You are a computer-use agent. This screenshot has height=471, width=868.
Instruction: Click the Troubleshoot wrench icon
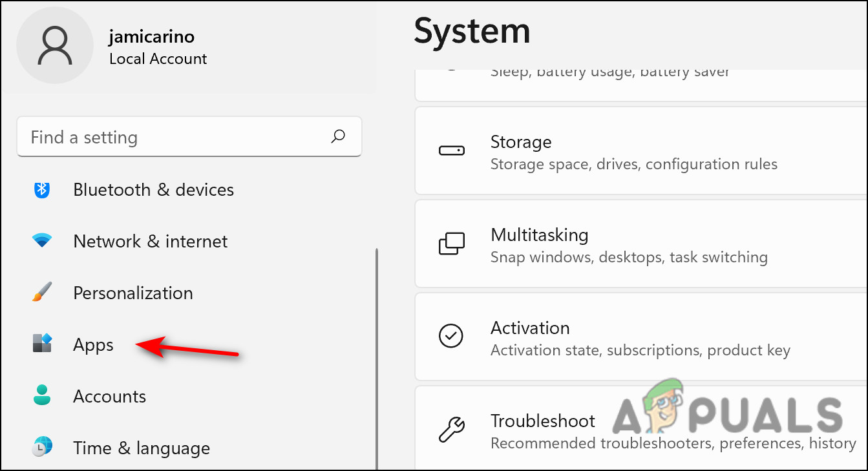(x=452, y=428)
